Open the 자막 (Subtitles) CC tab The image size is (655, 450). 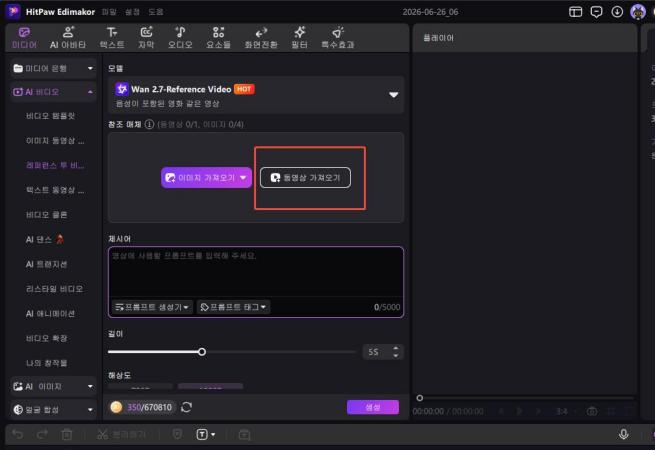(x=146, y=38)
